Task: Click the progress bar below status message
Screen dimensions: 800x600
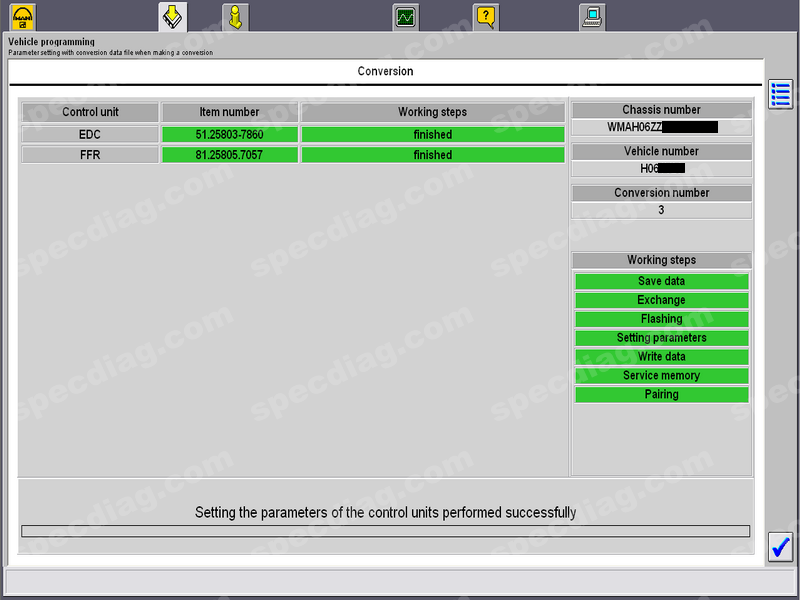Action: point(385,531)
